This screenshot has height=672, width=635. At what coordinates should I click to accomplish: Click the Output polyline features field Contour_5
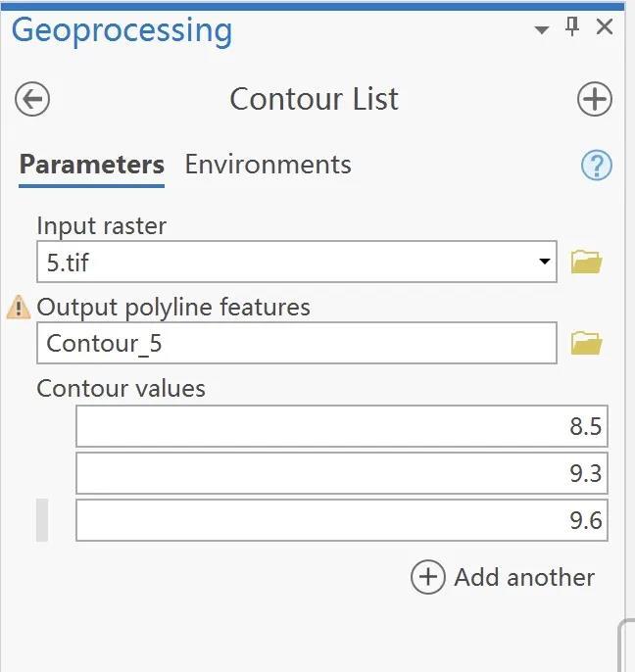pyautogui.click(x=296, y=343)
